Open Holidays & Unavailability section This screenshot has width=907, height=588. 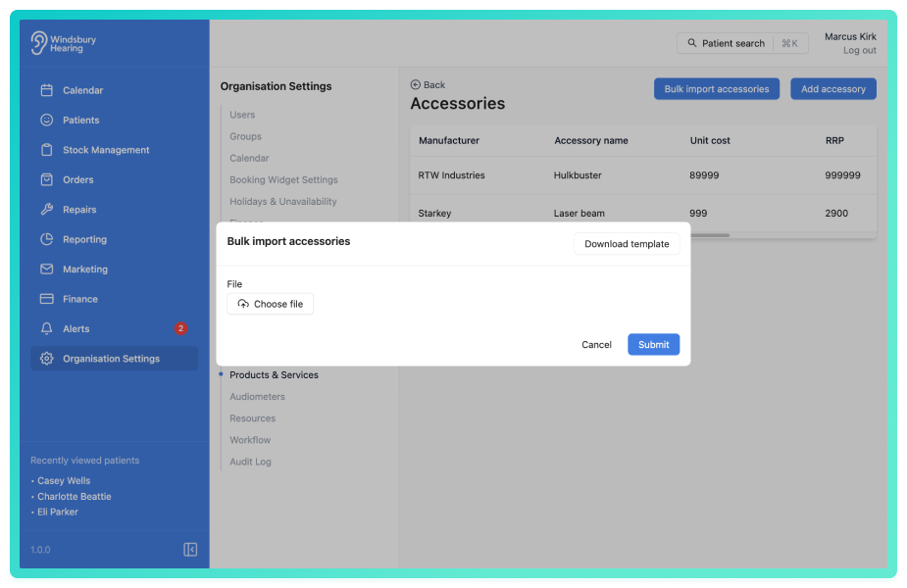pyautogui.click(x=282, y=201)
